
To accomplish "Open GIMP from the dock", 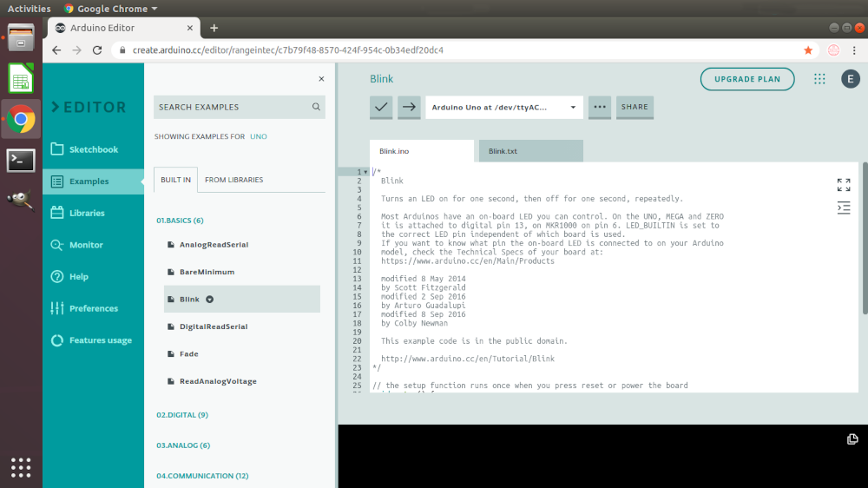I will click(21, 201).
